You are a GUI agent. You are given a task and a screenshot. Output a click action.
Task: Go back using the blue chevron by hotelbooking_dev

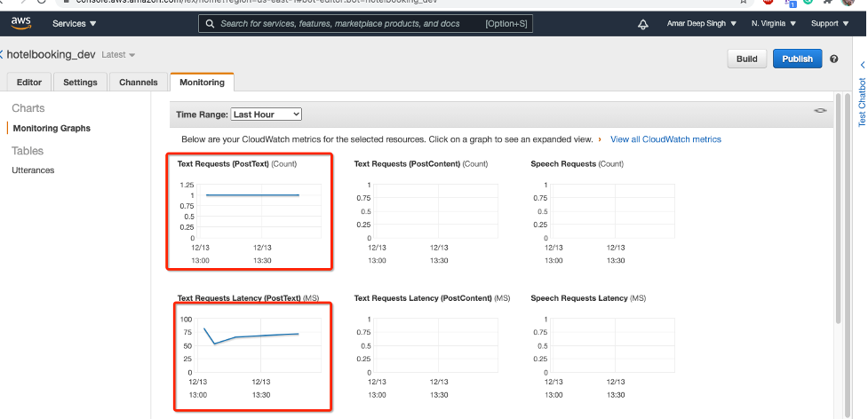click(x=2, y=55)
